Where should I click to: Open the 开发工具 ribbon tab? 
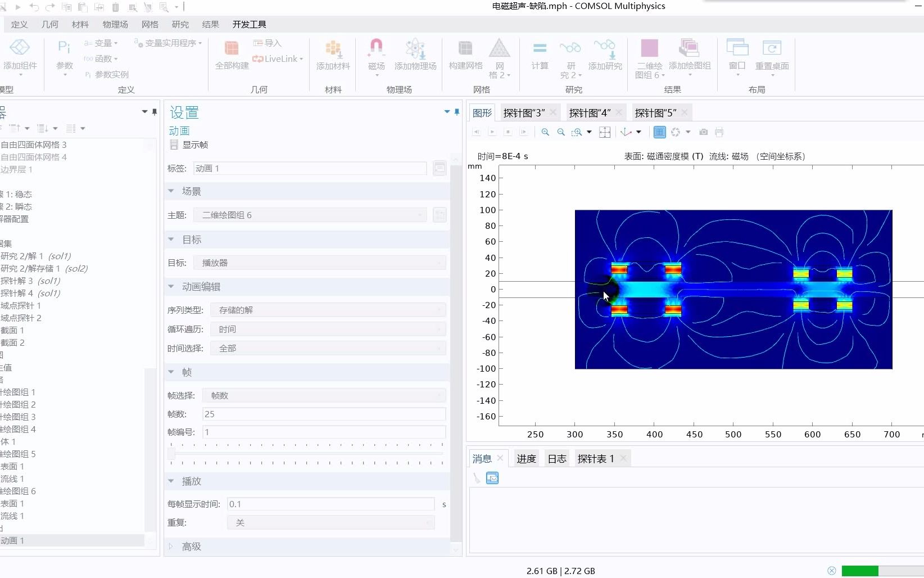click(248, 24)
